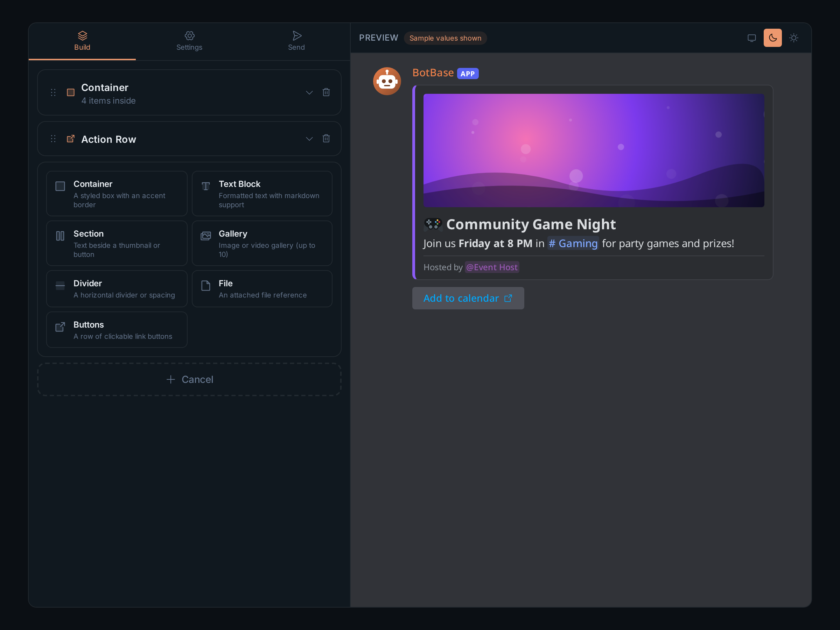Cancel adding a component
Screen dimensions: 840x630
(x=189, y=379)
